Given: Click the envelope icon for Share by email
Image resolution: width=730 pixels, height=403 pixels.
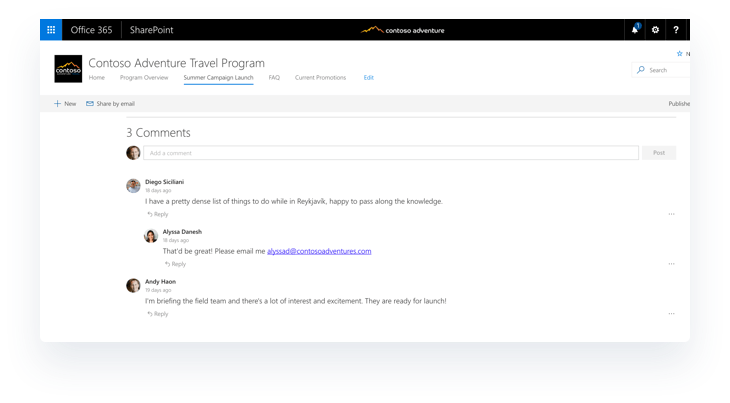Looking at the screenshot, I should coord(90,103).
